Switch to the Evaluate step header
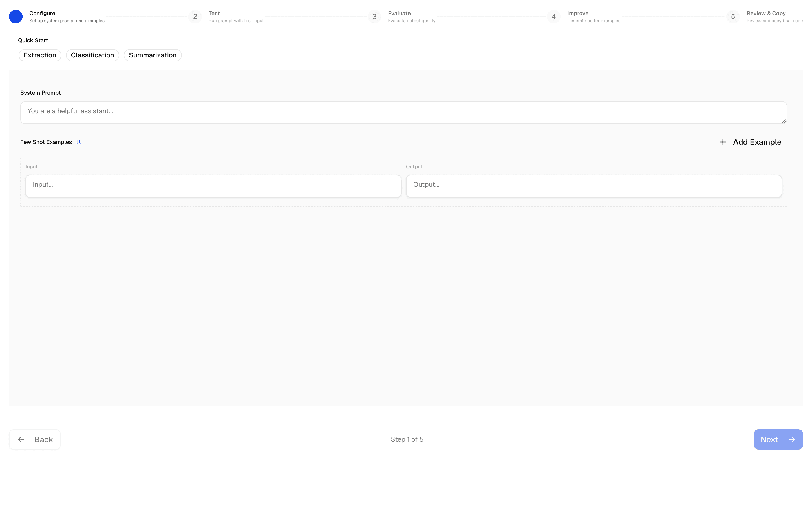The image size is (812, 507). (399, 13)
